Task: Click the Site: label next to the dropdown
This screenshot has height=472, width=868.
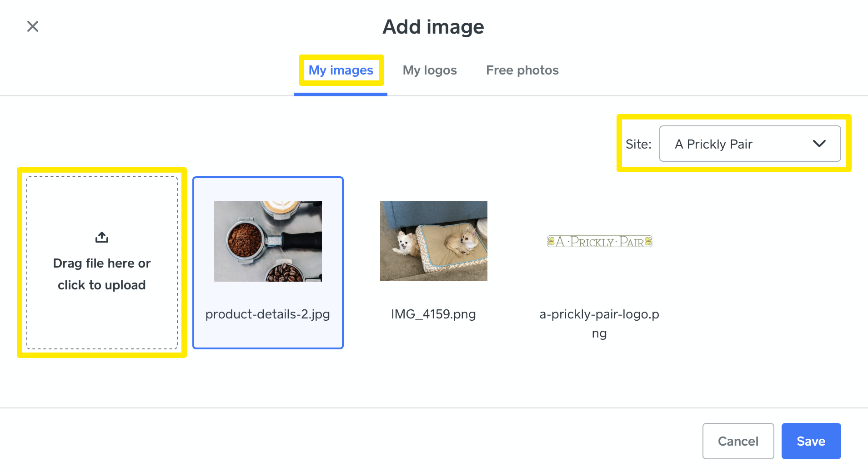Action: pyautogui.click(x=638, y=144)
